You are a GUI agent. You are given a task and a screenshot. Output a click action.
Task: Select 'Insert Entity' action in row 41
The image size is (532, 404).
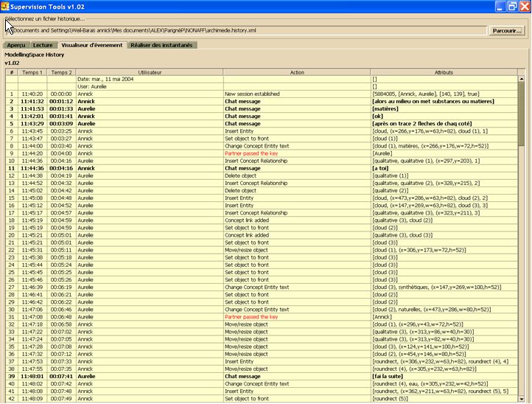pyautogui.click(x=297, y=391)
